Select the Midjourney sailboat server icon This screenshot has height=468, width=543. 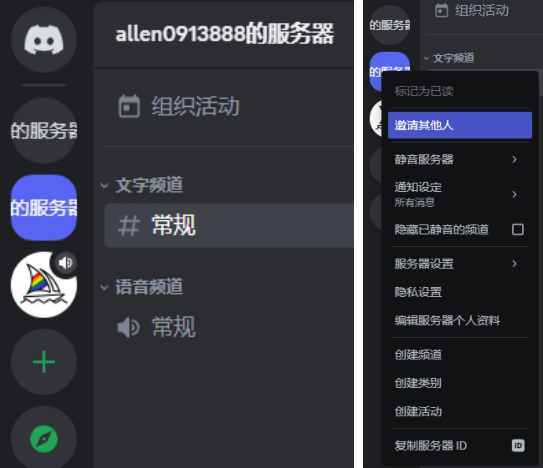44,285
